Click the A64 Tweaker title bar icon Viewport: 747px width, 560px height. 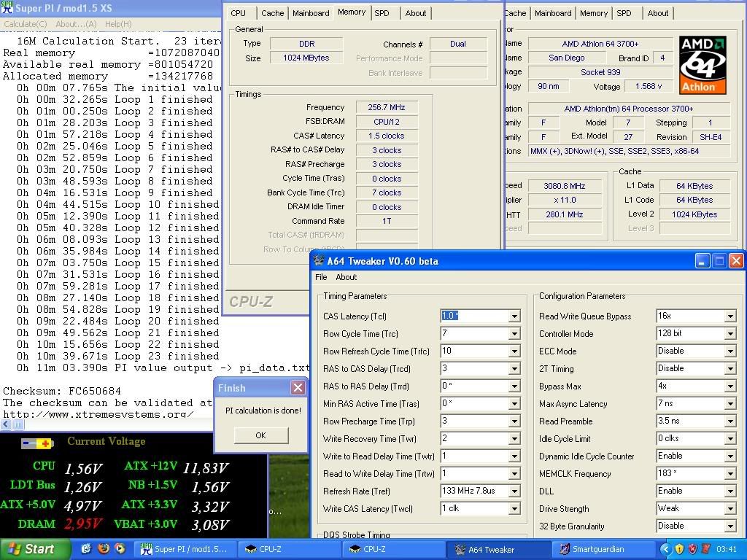coord(319,261)
